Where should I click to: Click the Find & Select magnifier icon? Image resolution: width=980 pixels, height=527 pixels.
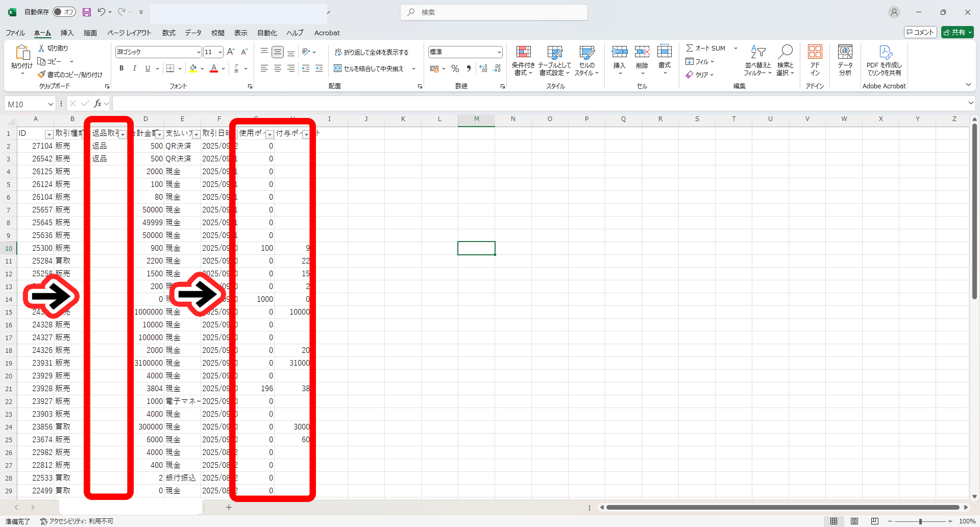click(x=785, y=52)
